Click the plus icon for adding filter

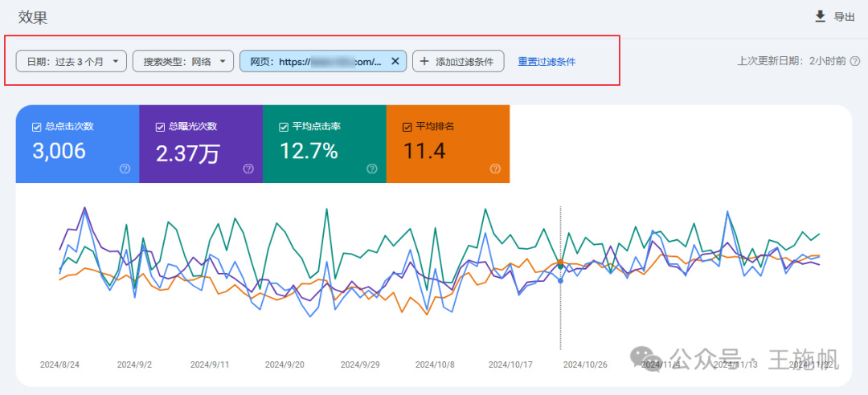pyautogui.click(x=424, y=61)
